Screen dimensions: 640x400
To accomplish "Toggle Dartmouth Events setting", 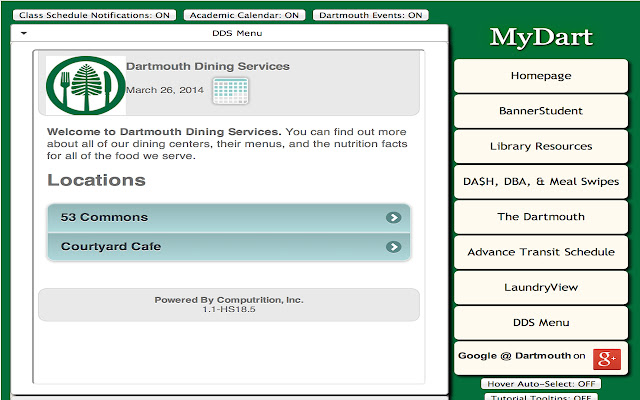I will pos(371,15).
